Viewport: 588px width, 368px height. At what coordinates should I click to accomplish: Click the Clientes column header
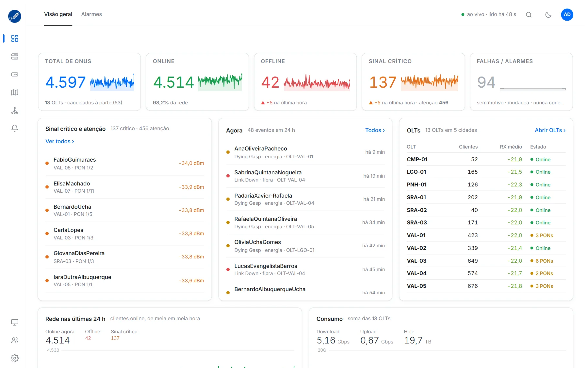point(468,147)
